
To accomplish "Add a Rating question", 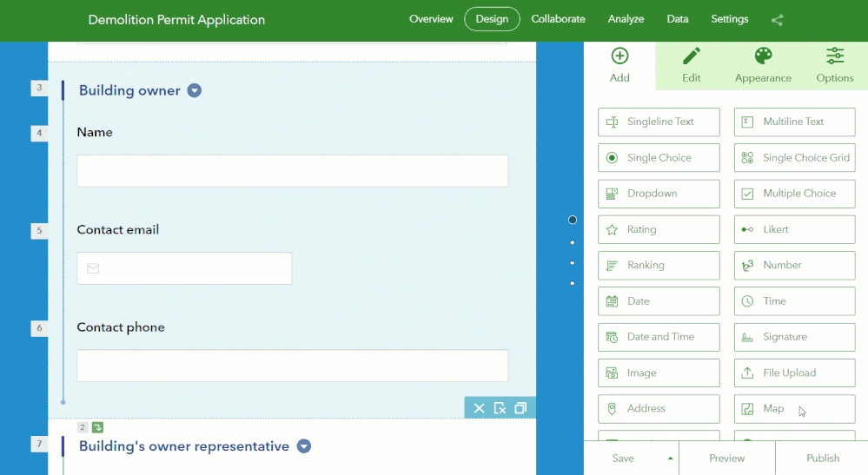I will point(659,229).
